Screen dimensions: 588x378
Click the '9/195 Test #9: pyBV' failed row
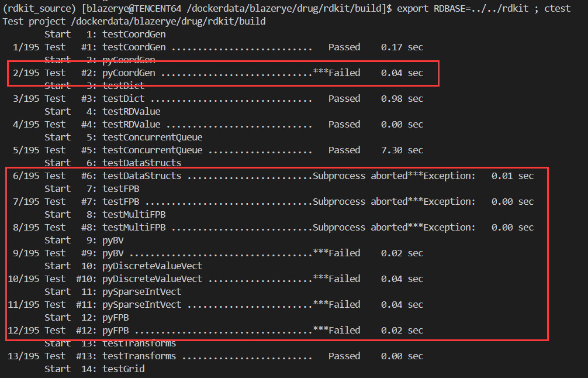[x=218, y=253]
